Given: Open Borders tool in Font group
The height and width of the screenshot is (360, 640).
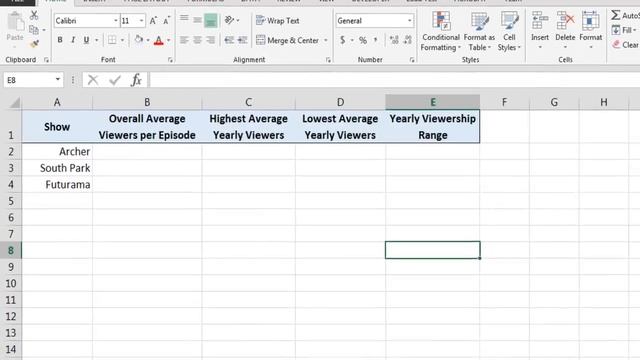Looking at the screenshot, I should (112, 40).
